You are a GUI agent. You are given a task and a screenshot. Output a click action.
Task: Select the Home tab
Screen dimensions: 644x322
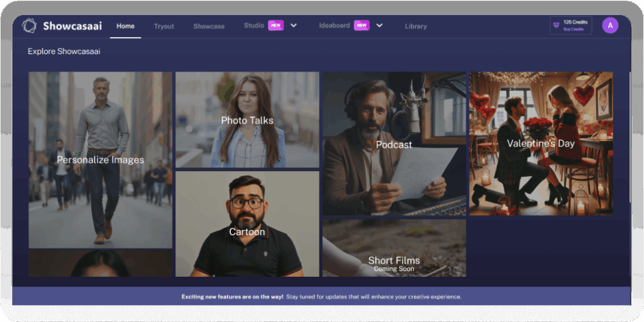(x=125, y=26)
